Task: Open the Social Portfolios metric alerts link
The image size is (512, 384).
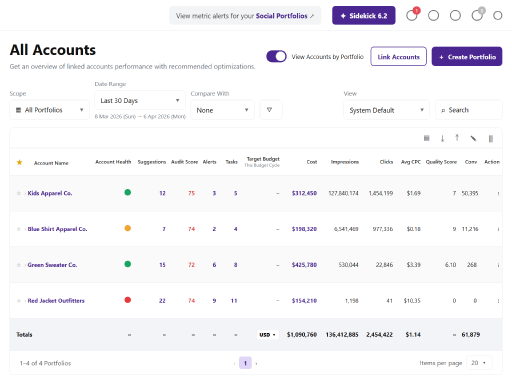Action: click(281, 16)
